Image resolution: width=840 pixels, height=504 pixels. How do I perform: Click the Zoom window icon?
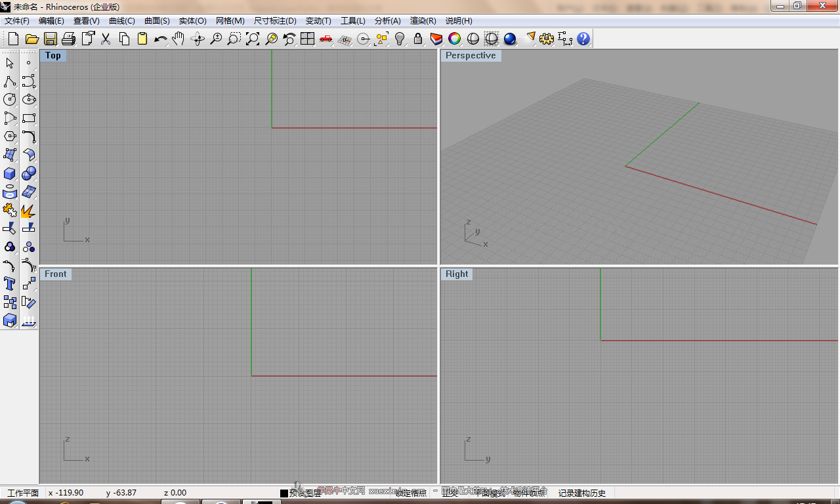pos(234,39)
